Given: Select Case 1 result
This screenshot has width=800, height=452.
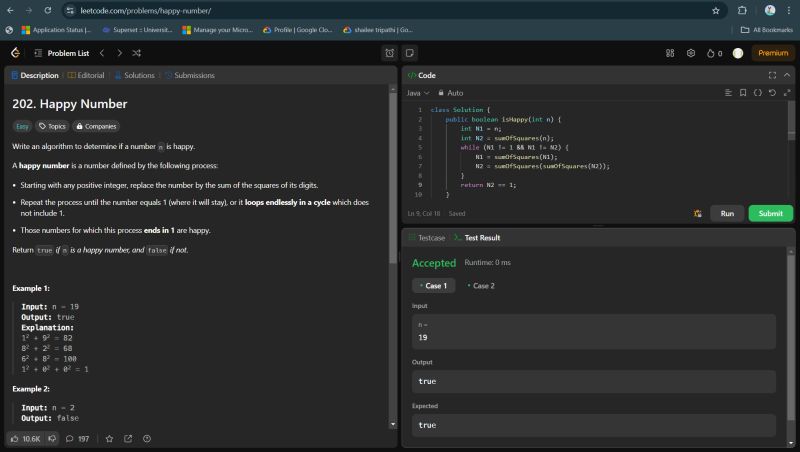Looking at the screenshot, I should 433,286.
